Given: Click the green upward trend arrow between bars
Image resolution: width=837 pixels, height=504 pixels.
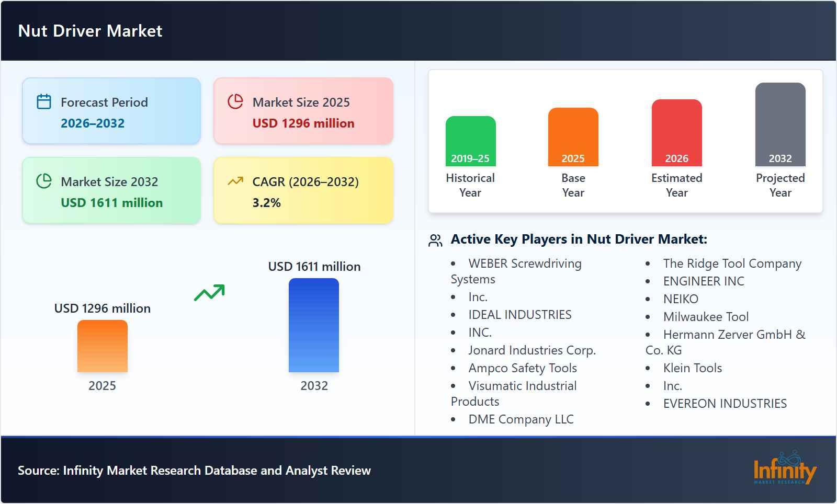Looking at the screenshot, I should coord(209,293).
